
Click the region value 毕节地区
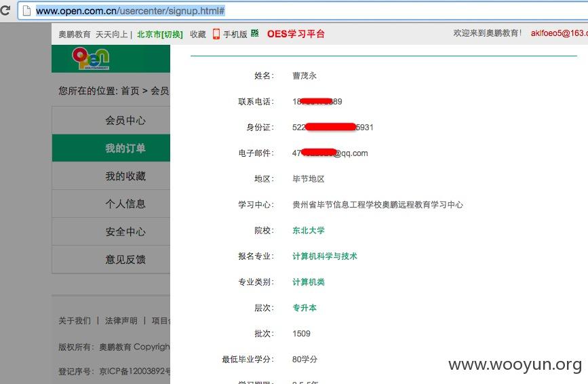click(x=309, y=179)
